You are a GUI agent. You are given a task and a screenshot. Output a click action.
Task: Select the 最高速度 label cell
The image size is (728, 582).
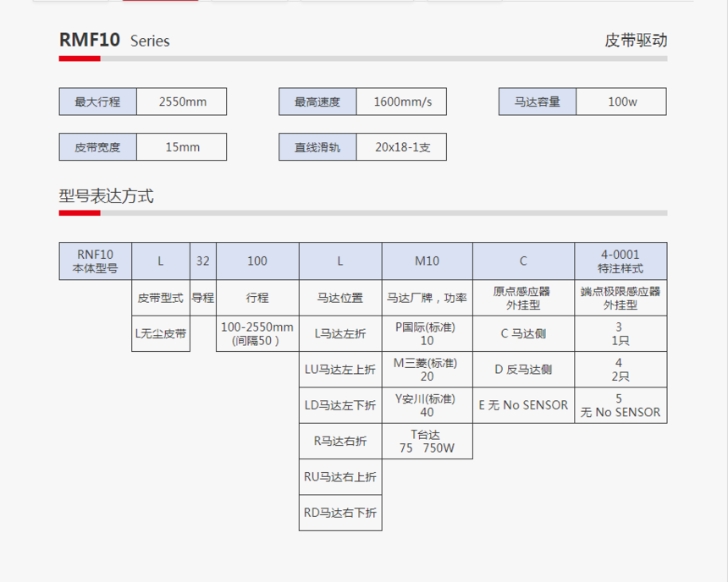pos(317,102)
